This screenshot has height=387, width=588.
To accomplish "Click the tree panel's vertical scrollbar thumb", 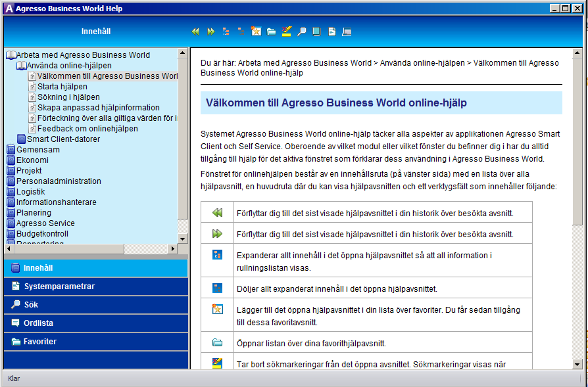I will tap(183, 138).
